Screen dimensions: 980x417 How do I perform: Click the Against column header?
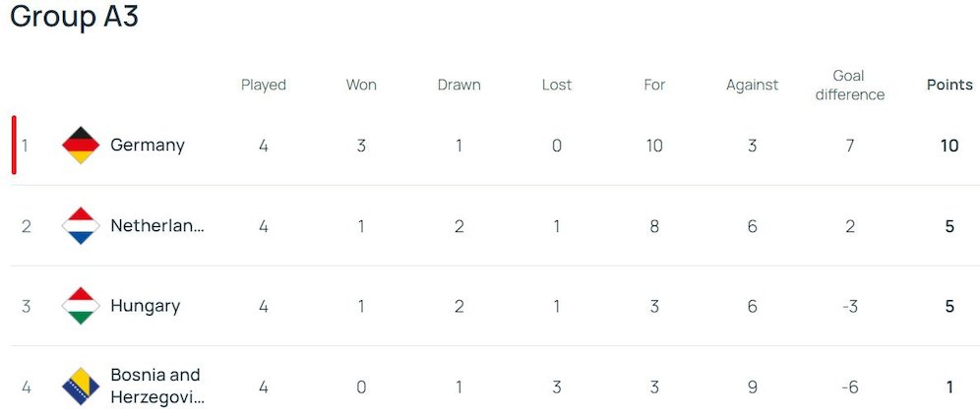click(x=752, y=85)
